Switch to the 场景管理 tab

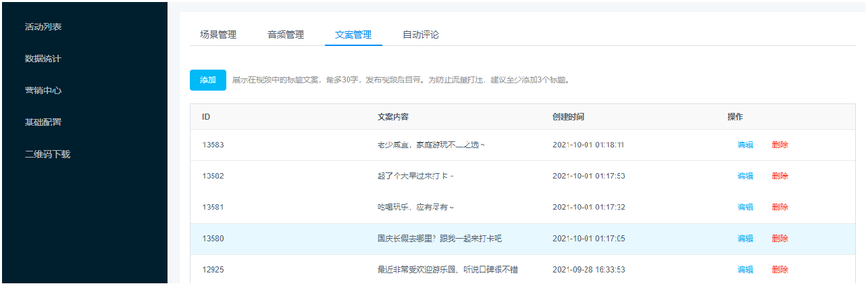tap(218, 34)
